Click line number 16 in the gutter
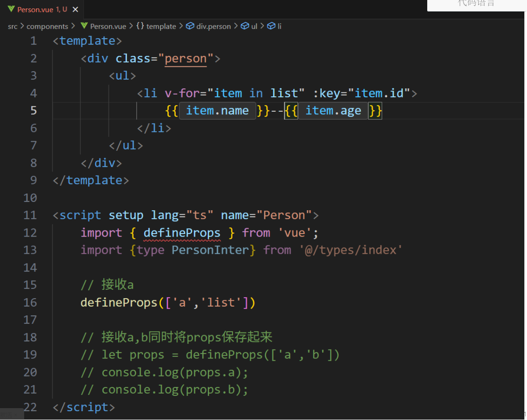527x420 pixels. (30, 303)
